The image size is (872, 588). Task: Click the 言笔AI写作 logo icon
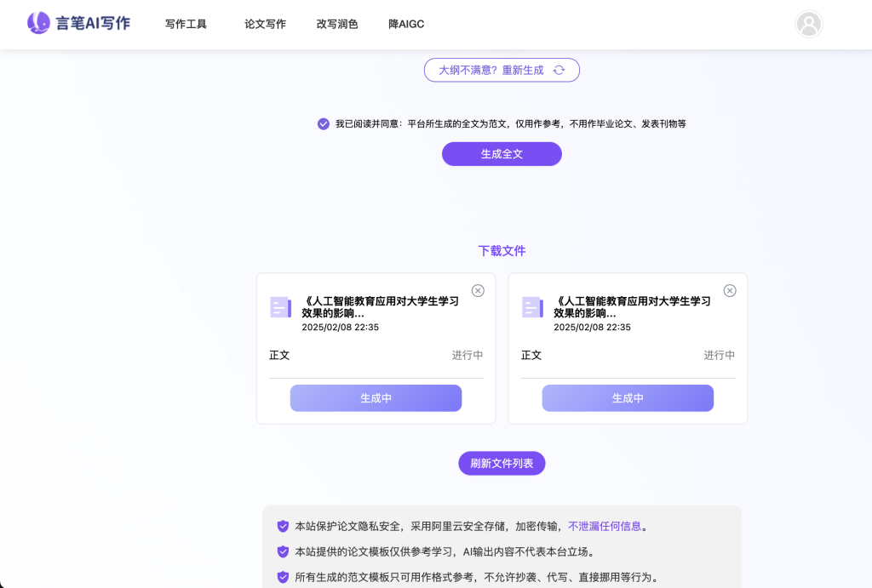(x=39, y=23)
